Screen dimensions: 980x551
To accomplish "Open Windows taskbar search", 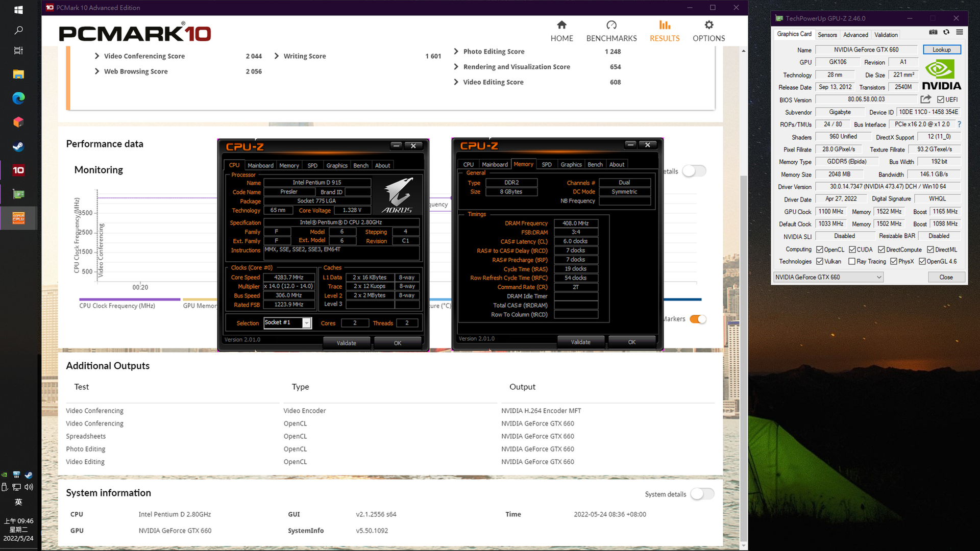I will pyautogui.click(x=18, y=30).
